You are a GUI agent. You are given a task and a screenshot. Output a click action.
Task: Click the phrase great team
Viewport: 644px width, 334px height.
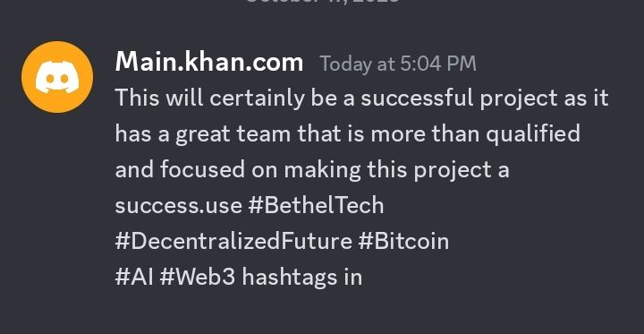pos(233,135)
